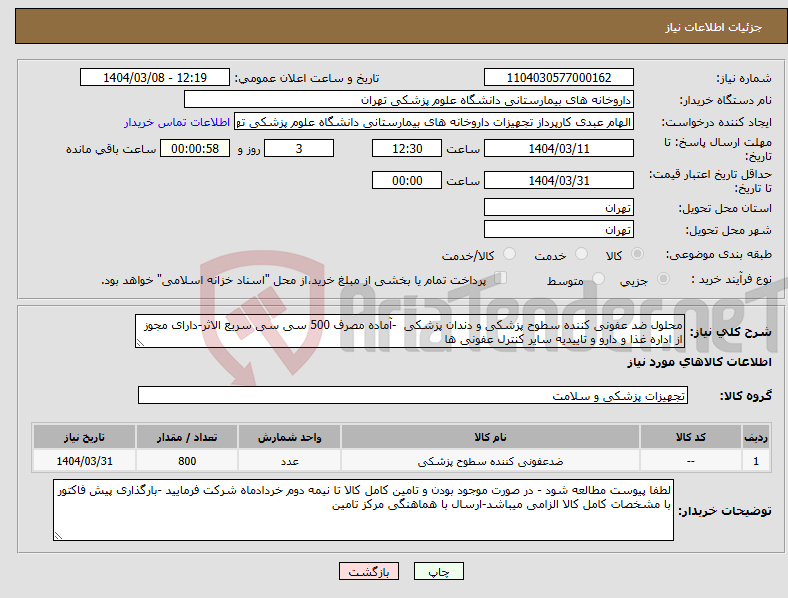Screen dimensions: 788x598
Task: Click the delivery city field تهران
Action: (x=558, y=229)
